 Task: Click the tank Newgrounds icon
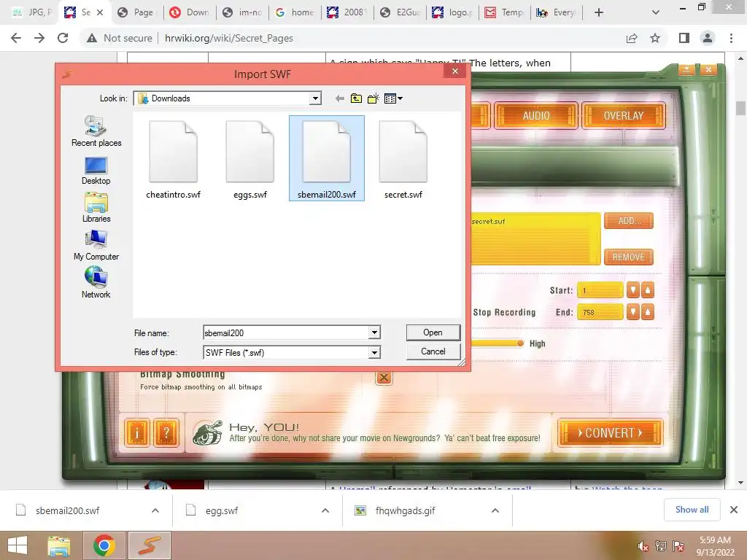207,432
